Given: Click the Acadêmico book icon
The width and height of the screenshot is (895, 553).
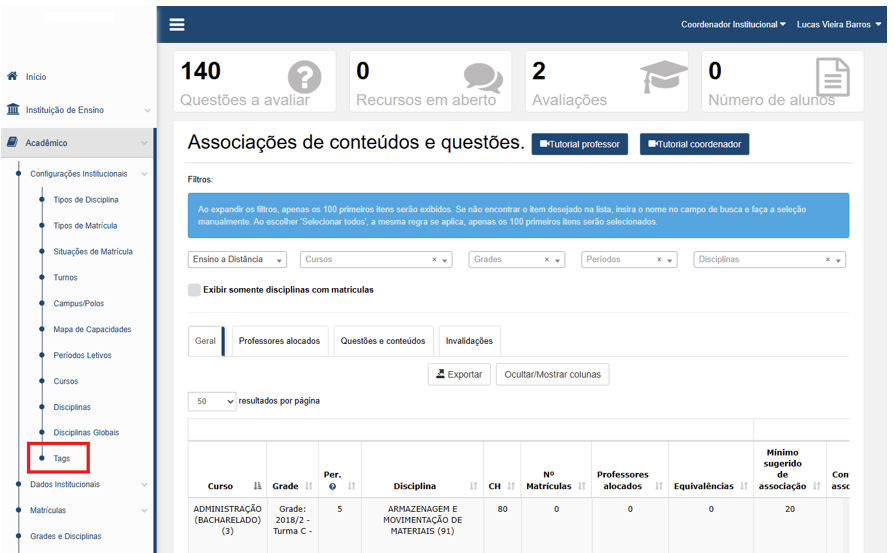Looking at the screenshot, I should pyautogui.click(x=13, y=142).
